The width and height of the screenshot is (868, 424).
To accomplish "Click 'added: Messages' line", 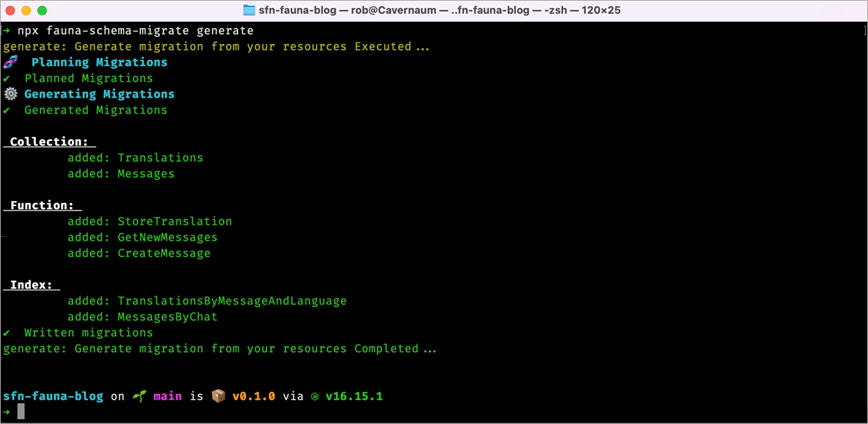I will pos(121,174).
